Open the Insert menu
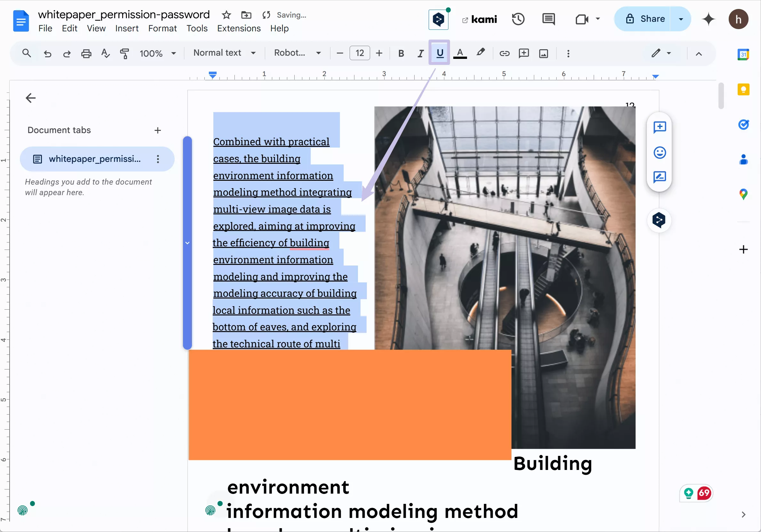 pyautogui.click(x=127, y=28)
